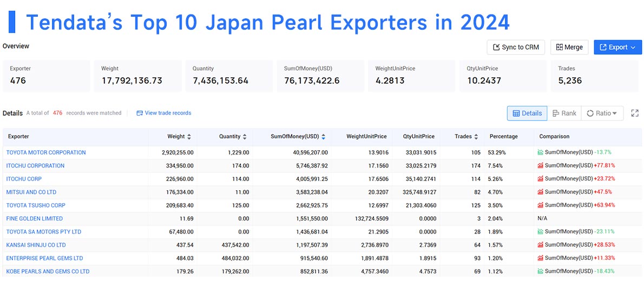Viewport: 644px width, 281px height.
Task: Click the WeightUnitPrice column header
Action: coord(366,137)
